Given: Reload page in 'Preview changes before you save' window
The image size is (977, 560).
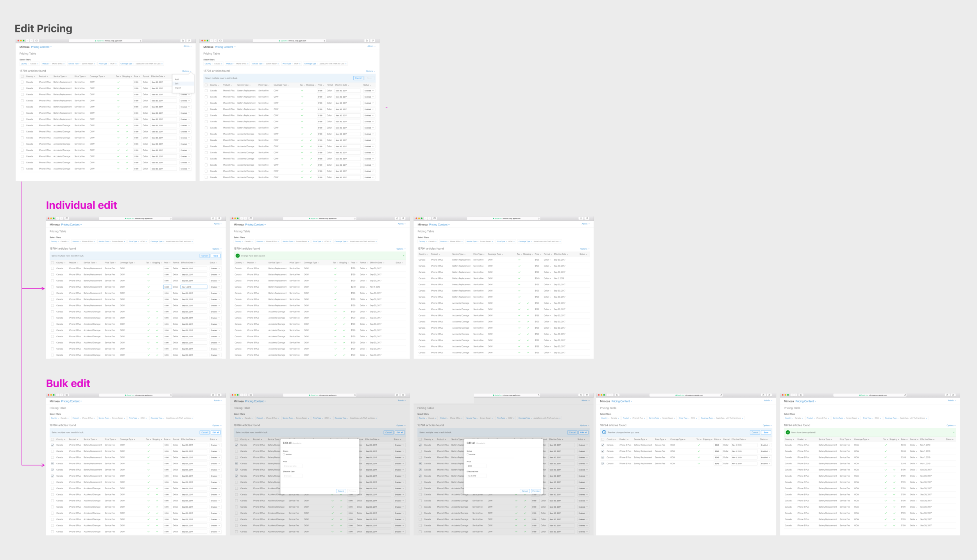Looking at the screenshot, I should pyautogui.click(x=721, y=395).
